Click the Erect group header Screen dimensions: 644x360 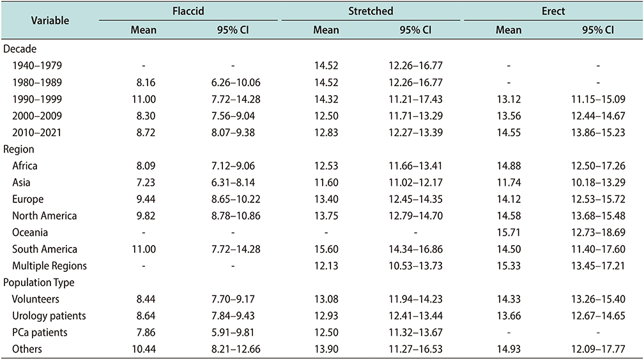(553, 11)
